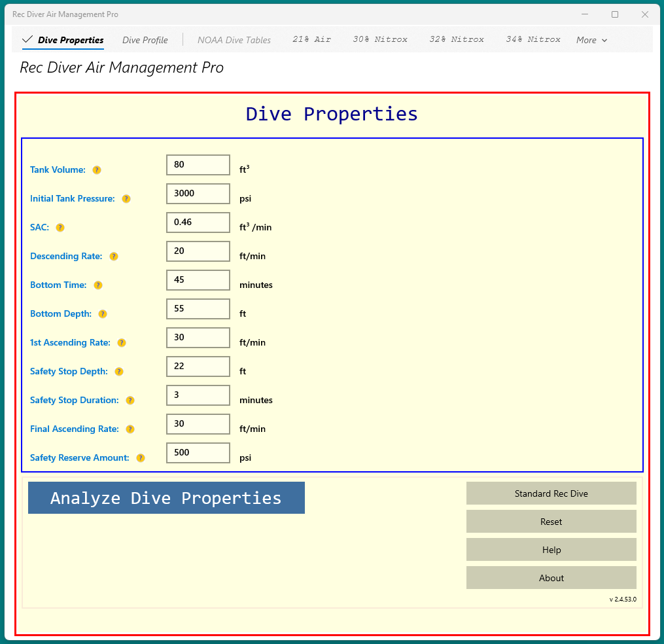Select 1st Ascending Rate input field
This screenshot has width=664, height=644.
point(198,338)
